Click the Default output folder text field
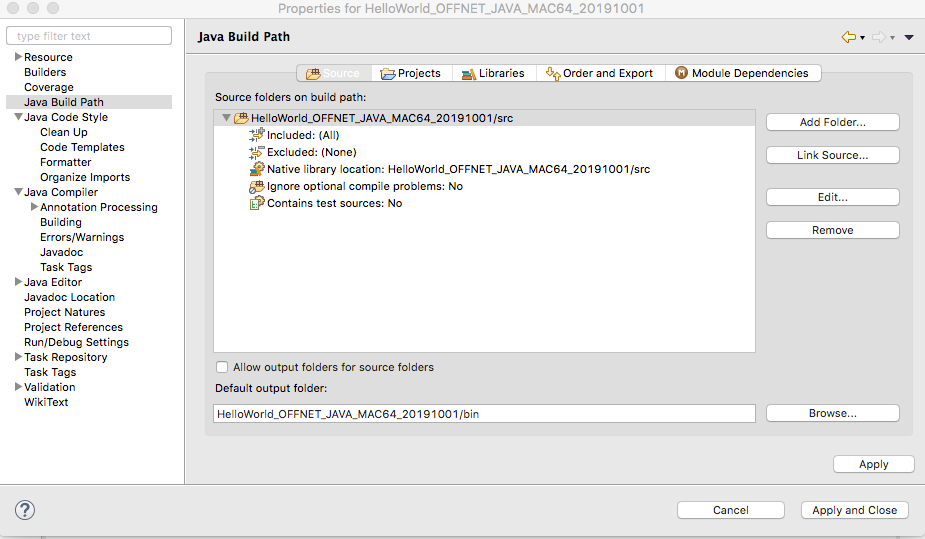925x539 pixels. [x=484, y=414]
